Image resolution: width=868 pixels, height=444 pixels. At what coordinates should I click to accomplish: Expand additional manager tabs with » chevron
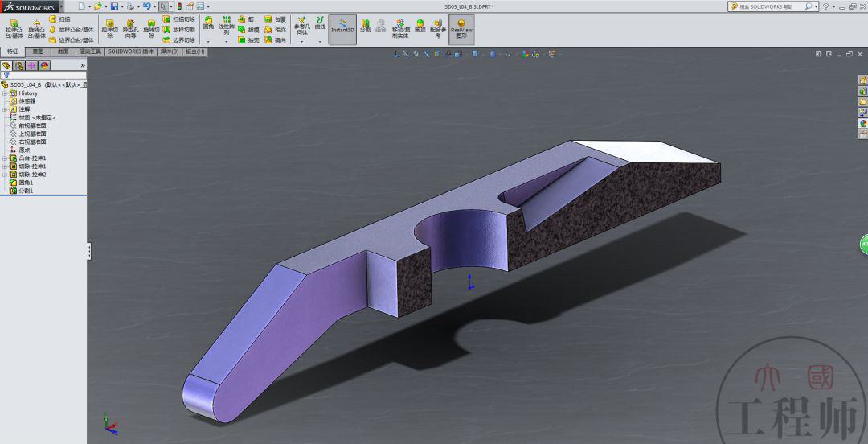(x=83, y=65)
